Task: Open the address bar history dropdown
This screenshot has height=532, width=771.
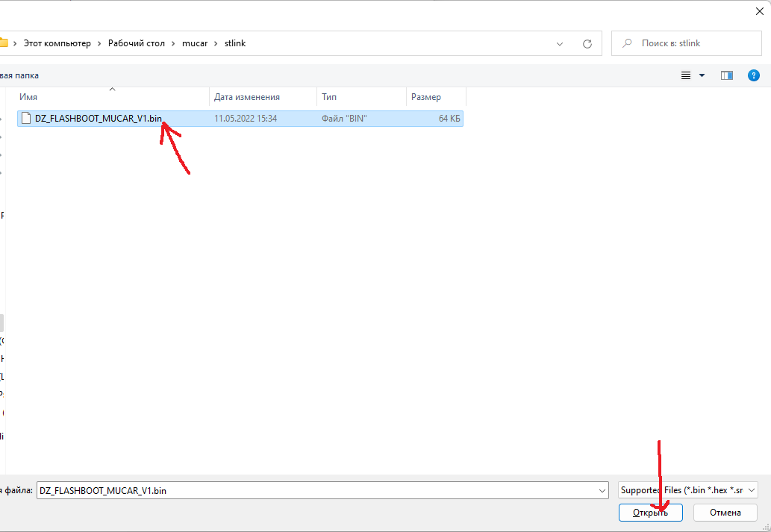Action: (x=560, y=44)
